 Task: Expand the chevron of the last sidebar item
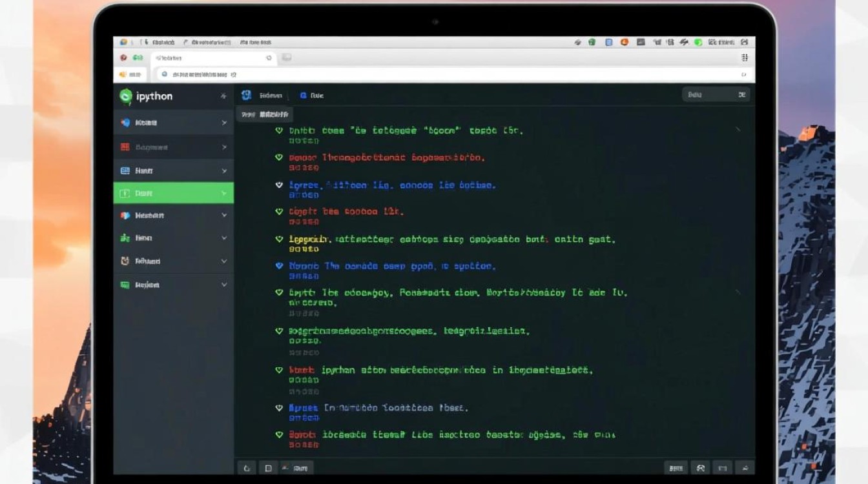[224, 285]
